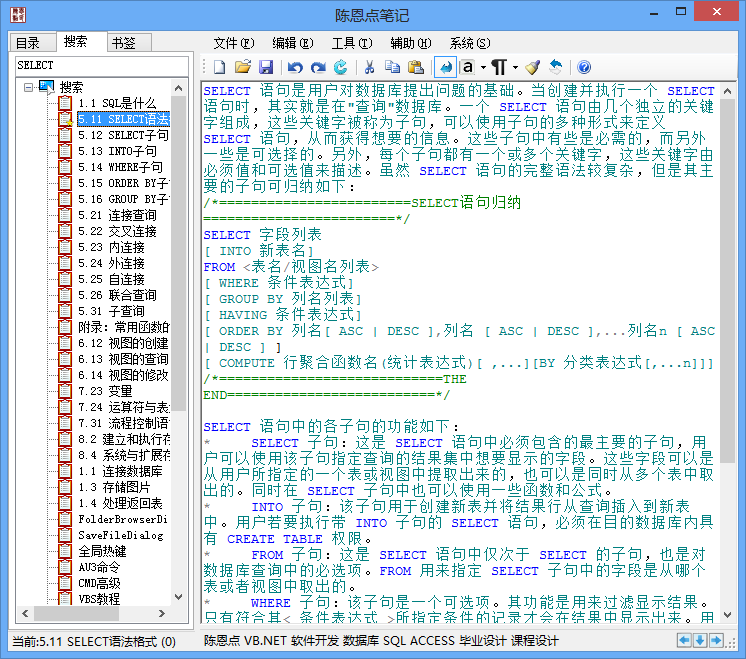The height and width of the screenshot is (659, 746).
Task: Click the tree panel's horizontal scroll-right arrow
Action: click(x=162, y=614)
